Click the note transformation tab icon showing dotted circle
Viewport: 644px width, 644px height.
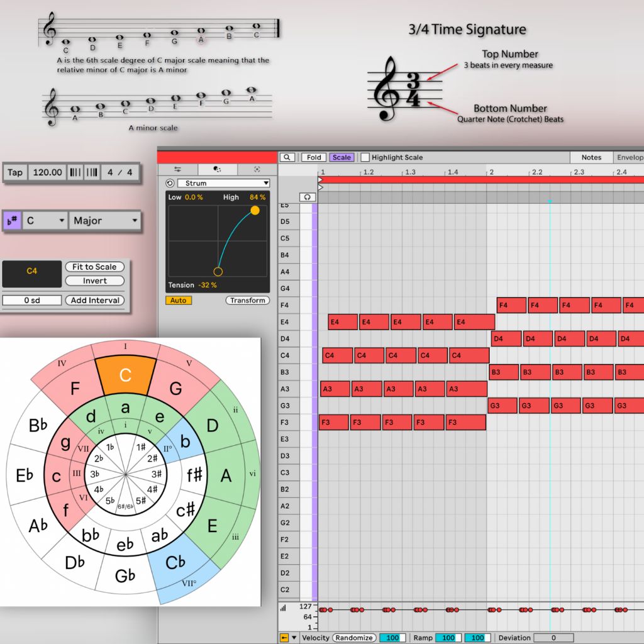257,169
